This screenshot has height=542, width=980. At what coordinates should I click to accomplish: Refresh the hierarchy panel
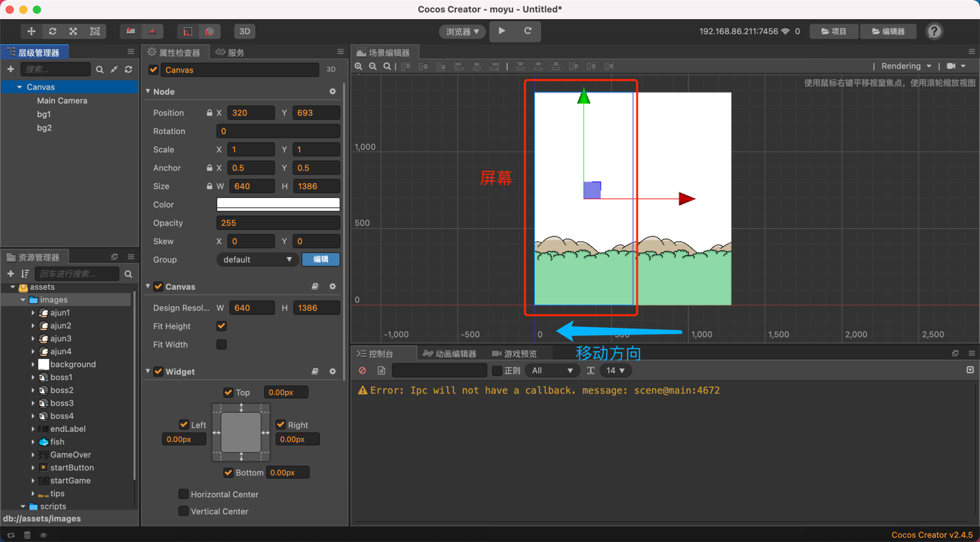point(129,69)
